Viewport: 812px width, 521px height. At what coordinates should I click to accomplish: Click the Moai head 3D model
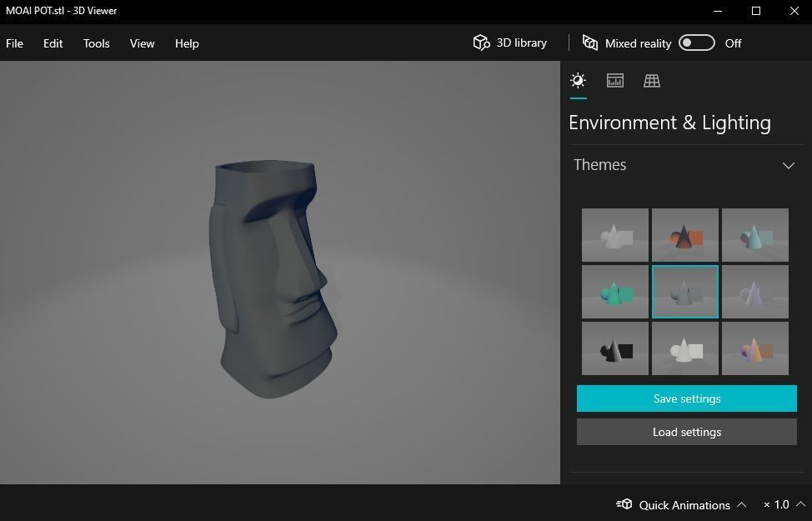273,279
